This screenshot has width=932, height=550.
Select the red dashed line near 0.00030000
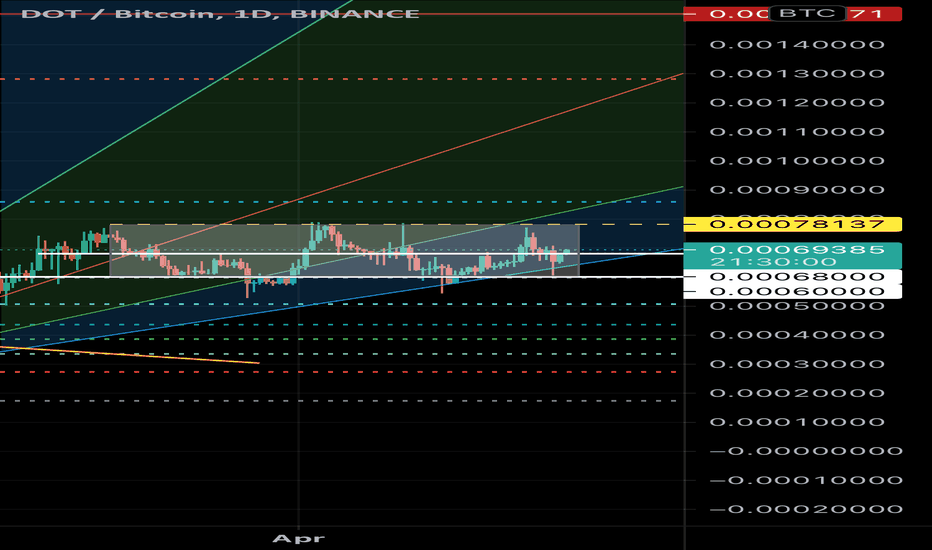tap(339, 372)
